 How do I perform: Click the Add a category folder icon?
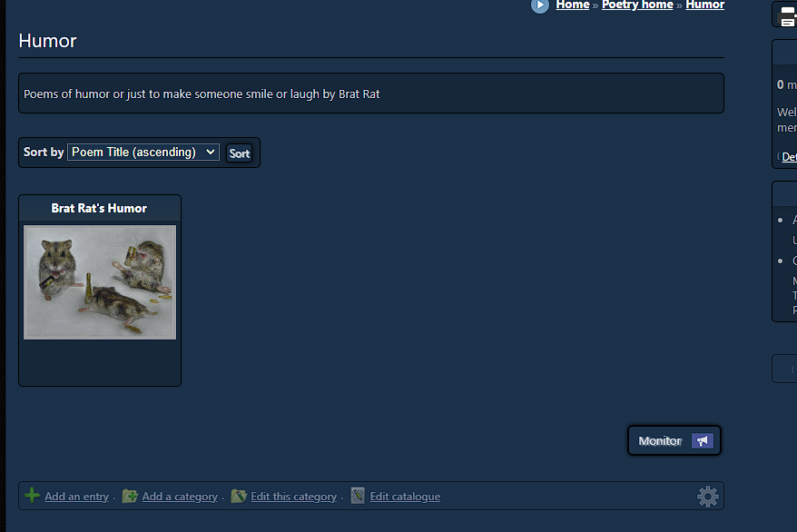pyautogui.click(x=130, y=496)
